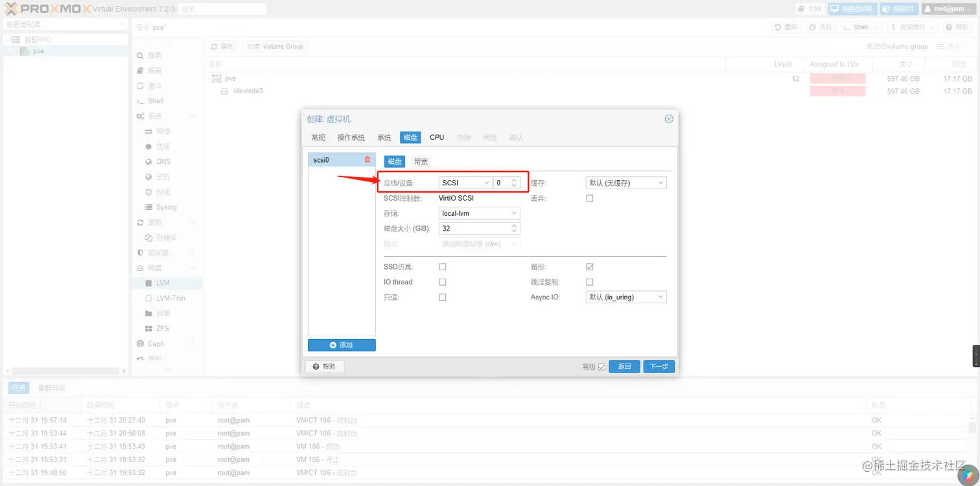Open Syslog in the sidebar
Screen dimensions: 980x486
pyautogui.click(x=167, y=207)
